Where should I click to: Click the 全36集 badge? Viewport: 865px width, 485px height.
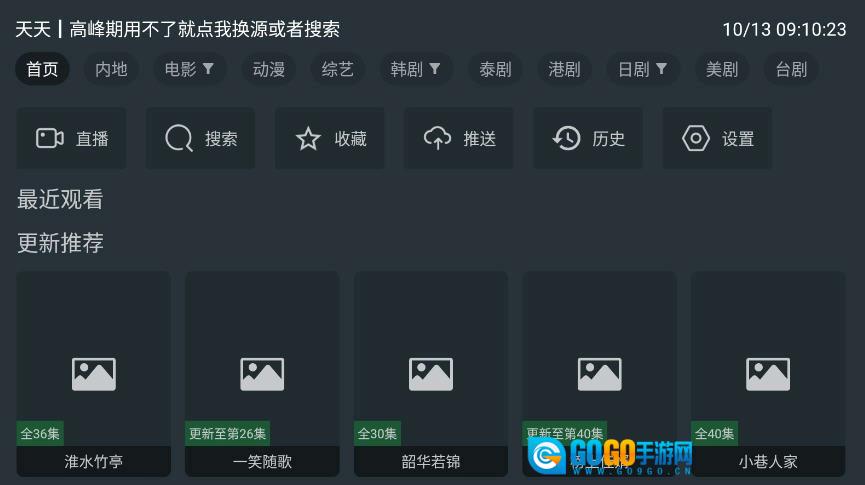40,434
